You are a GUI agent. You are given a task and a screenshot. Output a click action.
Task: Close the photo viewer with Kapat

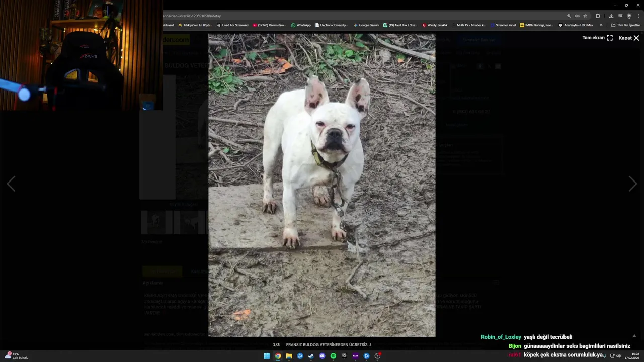[x=629, y=38]
